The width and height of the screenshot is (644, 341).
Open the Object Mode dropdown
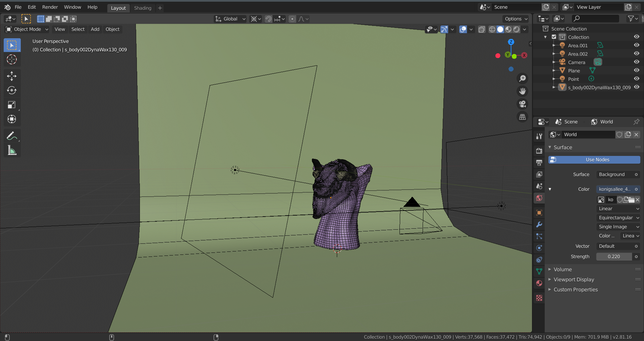[x=27, y=29]
